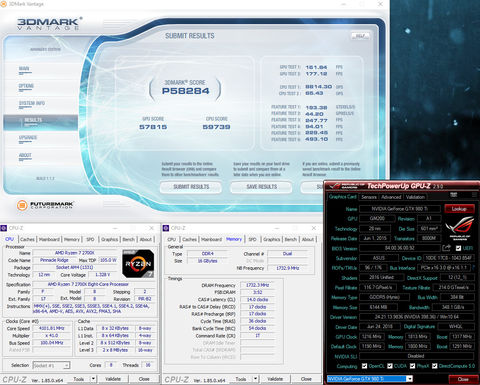Go to System Info in 3DMark sidebar
This screenshot has width=480, height=385.
(31, 104)
